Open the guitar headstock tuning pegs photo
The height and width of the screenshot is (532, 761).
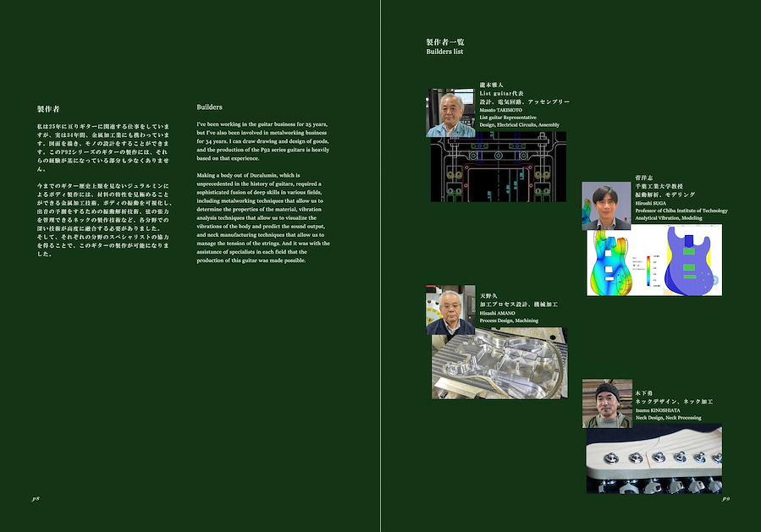(653, 458)
